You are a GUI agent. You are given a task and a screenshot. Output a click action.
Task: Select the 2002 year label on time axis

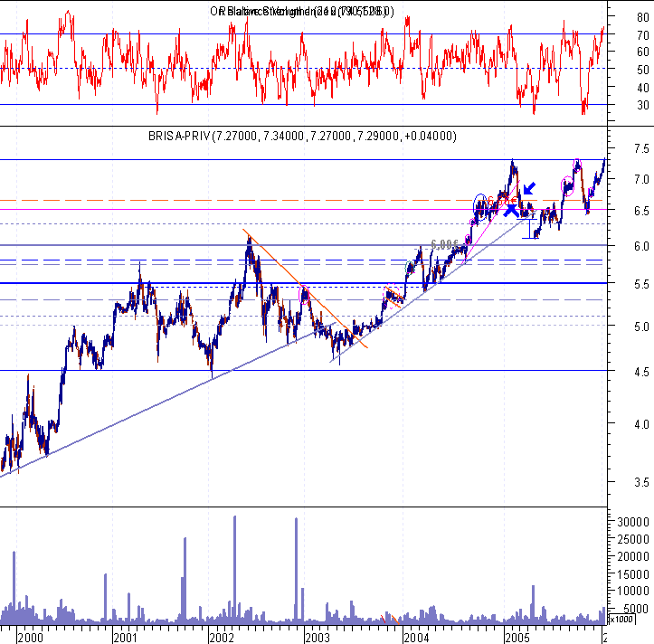point(222,638)
